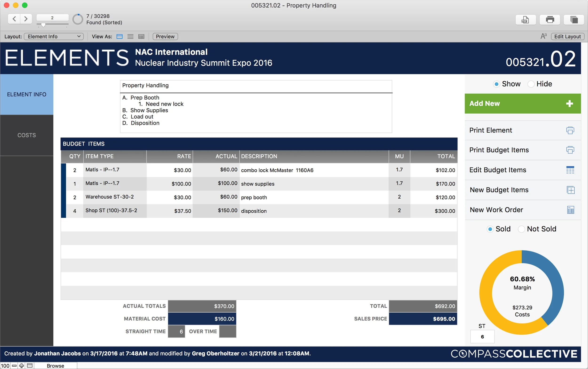This screenshot has height=369, width=588.
Task: Open the Browse mode selector
Action: click(x=56, y=365)
